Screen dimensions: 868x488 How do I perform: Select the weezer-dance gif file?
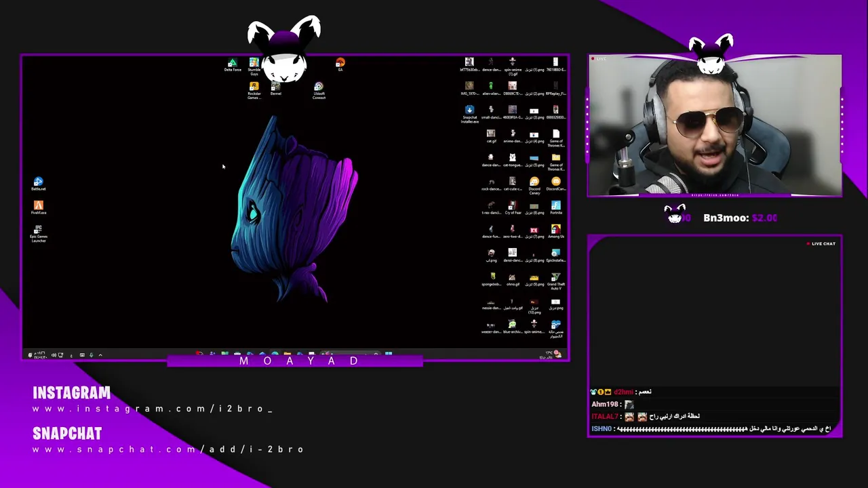tap(491, 327)
